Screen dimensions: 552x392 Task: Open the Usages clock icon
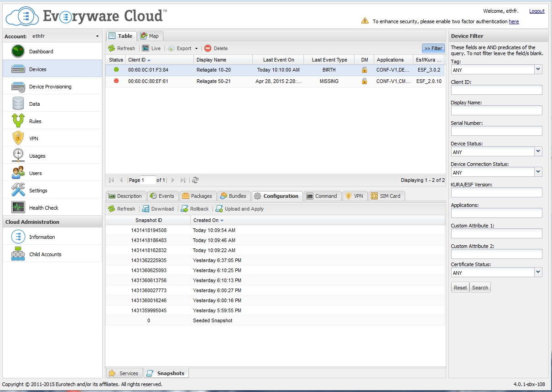18,156
